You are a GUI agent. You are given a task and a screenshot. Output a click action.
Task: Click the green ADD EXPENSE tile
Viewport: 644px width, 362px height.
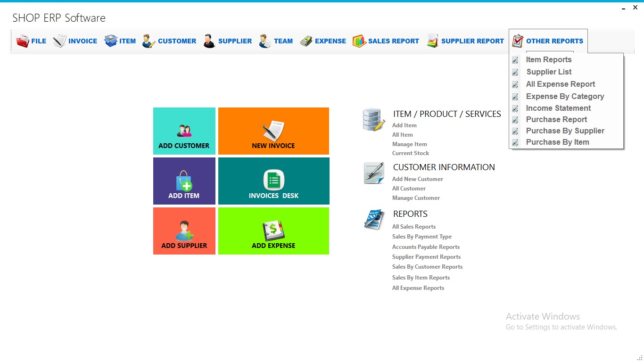pyautogui.click(x=273, y=231)
